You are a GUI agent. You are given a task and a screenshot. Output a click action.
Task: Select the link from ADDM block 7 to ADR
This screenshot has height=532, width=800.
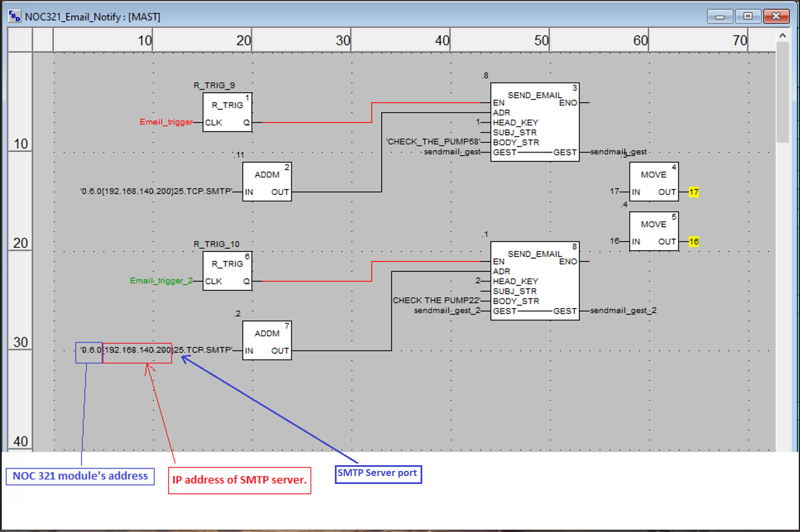click(x=391, y=311)
